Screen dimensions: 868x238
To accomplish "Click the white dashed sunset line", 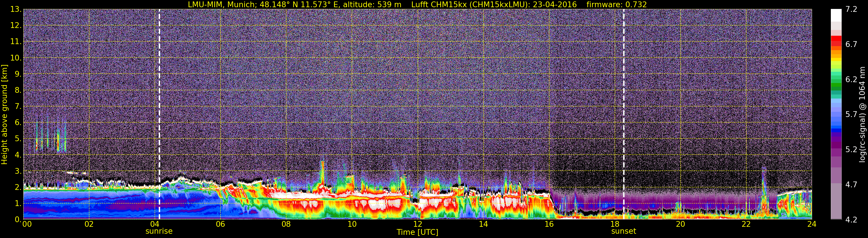I will coord(624,114).
